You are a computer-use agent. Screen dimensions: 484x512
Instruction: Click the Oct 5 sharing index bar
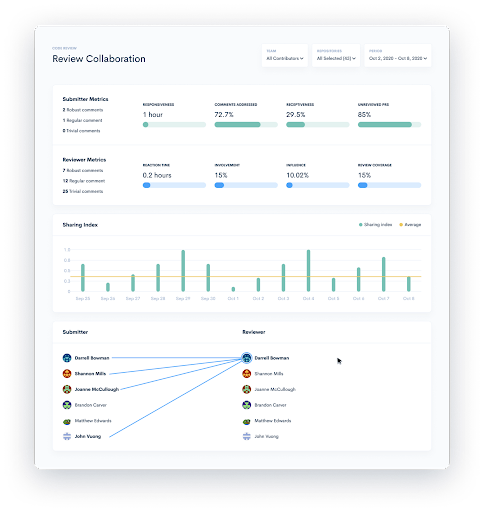[333, 285]
